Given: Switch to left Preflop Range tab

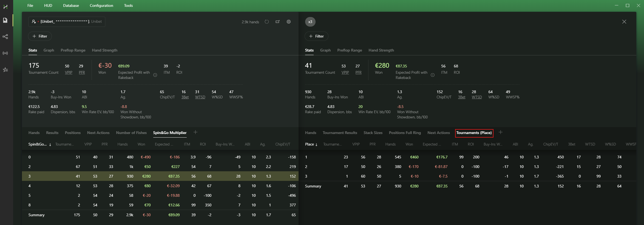Looking at the screenshot, I should pyautogui.click(x=73, y=50).
